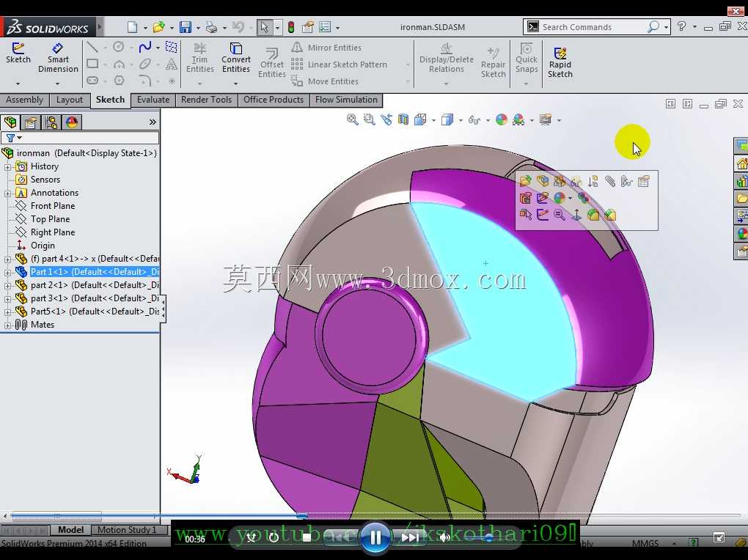Select the Spline sketch tool

tap(145, 47)
